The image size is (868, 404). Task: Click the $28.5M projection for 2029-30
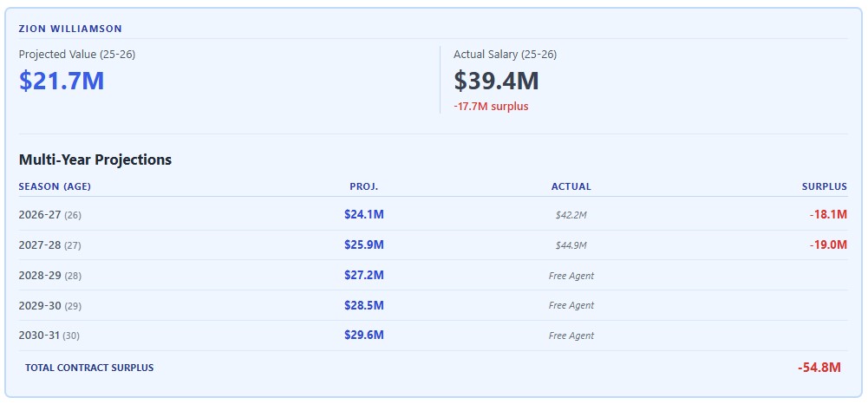click(x=363, y=305)
